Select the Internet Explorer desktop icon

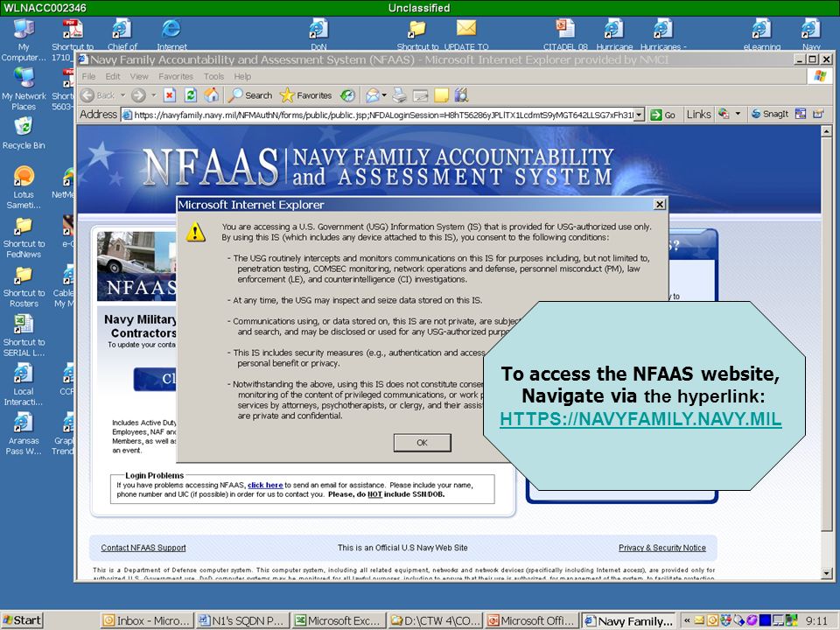[171, 35]
